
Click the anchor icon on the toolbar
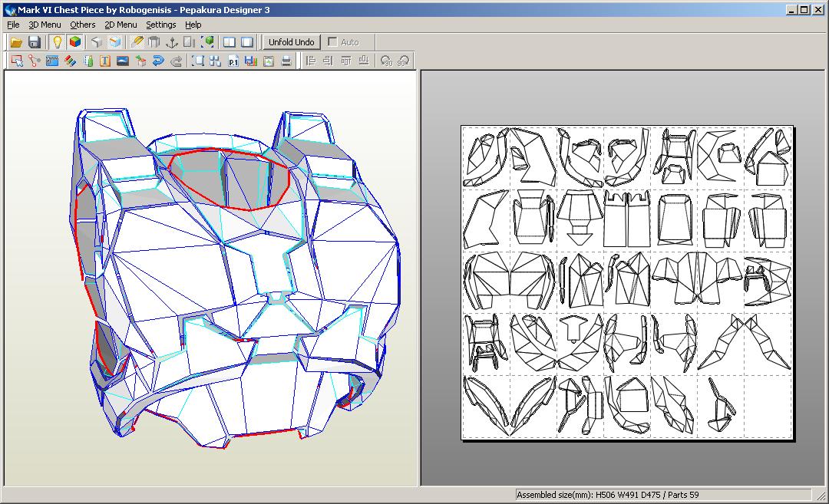(x=172, y=42)
